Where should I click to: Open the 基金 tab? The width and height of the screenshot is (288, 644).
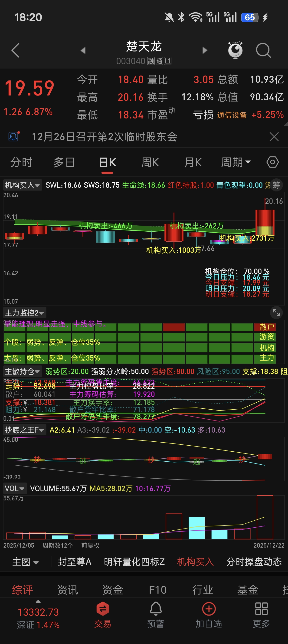pos(248,590)
